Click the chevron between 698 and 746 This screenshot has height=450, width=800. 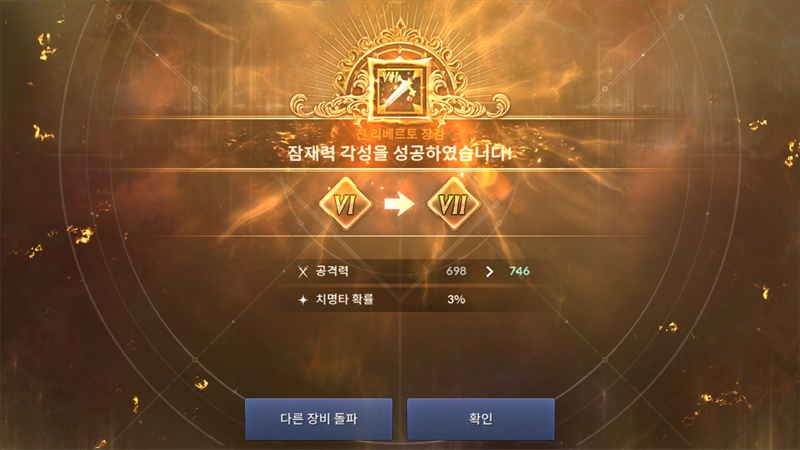[489, 271]
